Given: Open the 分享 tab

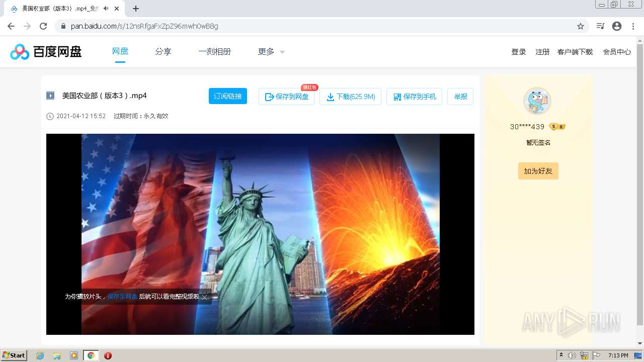Looking at the screenshot, I should pos(163,51).
